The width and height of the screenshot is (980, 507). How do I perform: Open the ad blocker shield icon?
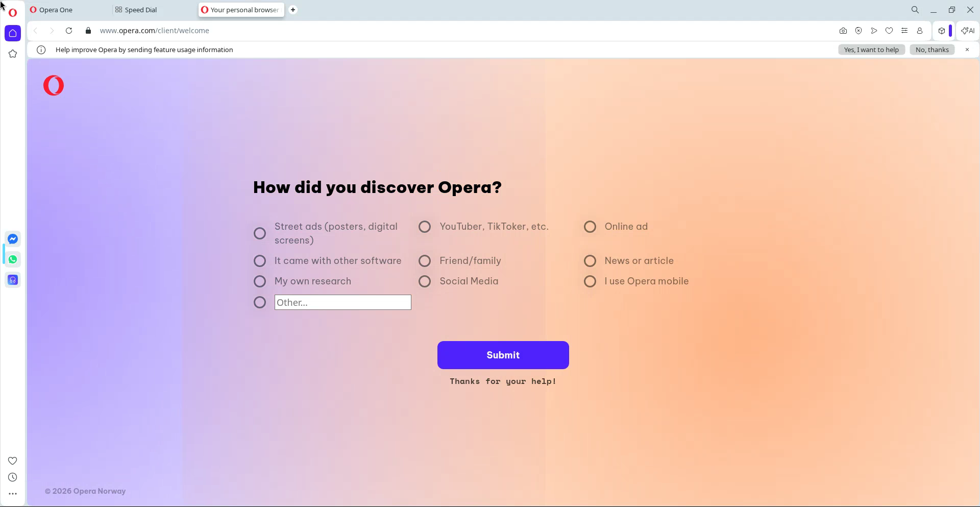coord(859,31)
